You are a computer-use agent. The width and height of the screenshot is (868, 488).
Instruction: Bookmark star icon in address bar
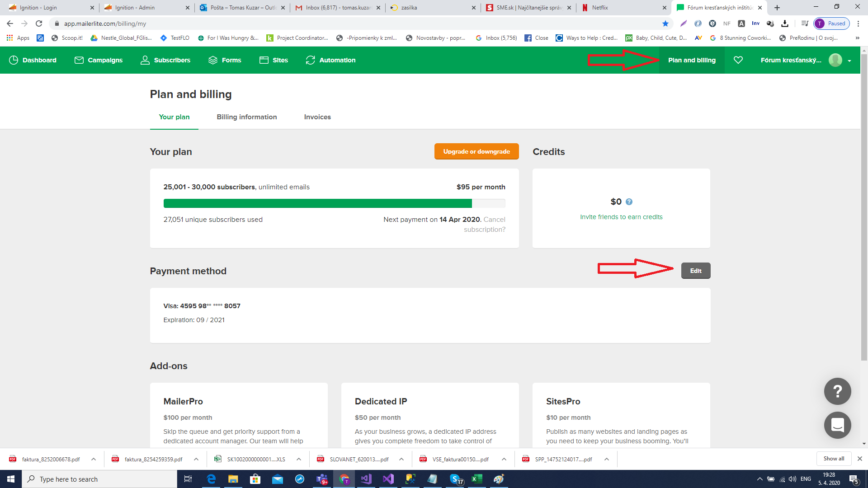(x=665, y=23)
